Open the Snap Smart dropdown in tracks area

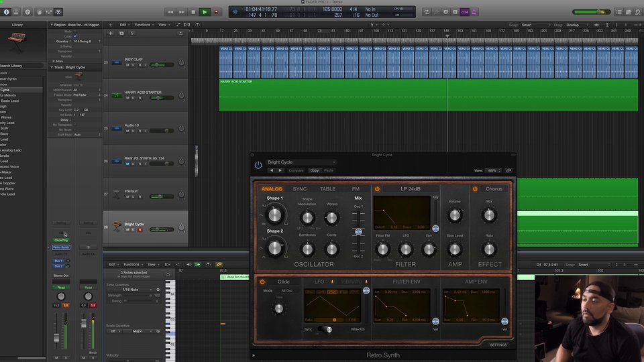pos(535,25)
